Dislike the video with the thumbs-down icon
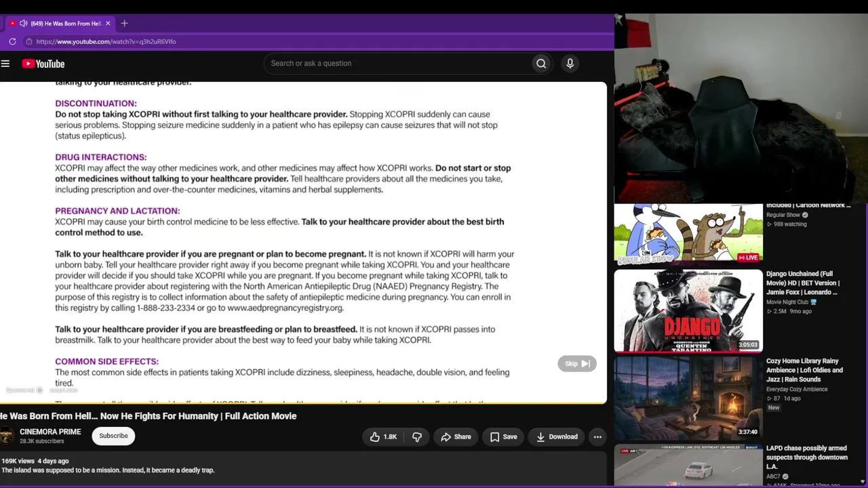868x488 pixels. tap(417, 437)
